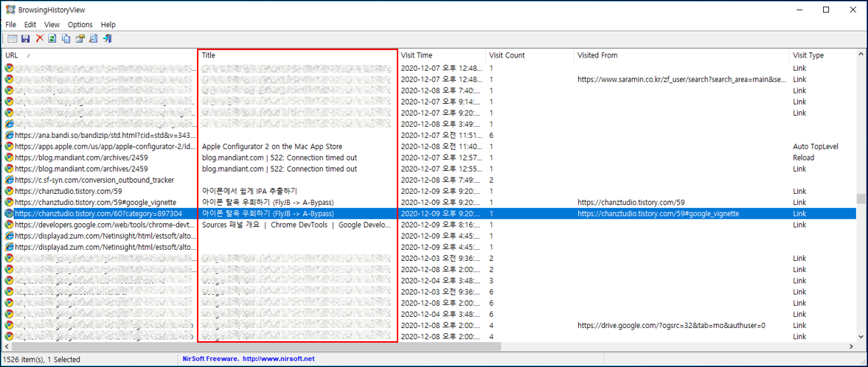Viewport: 868px width, 367px height.
Task: Open the View menu
Action: point(52,25)
